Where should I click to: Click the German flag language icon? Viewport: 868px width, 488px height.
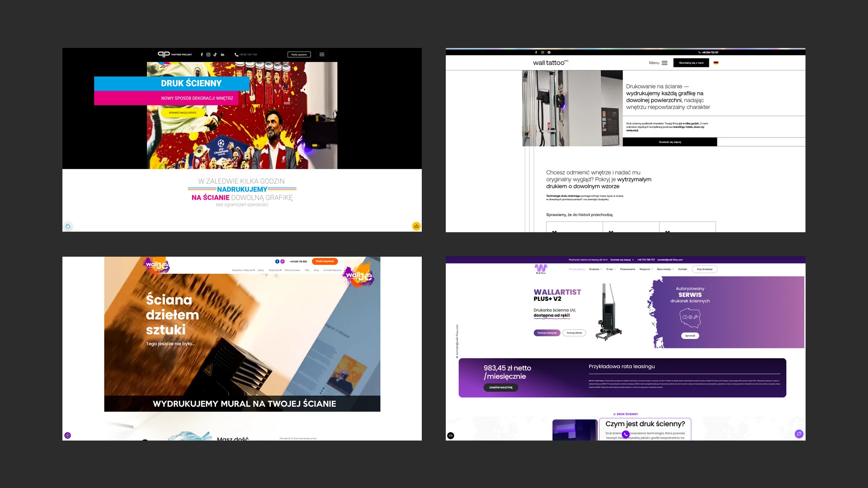click(716, 63)
